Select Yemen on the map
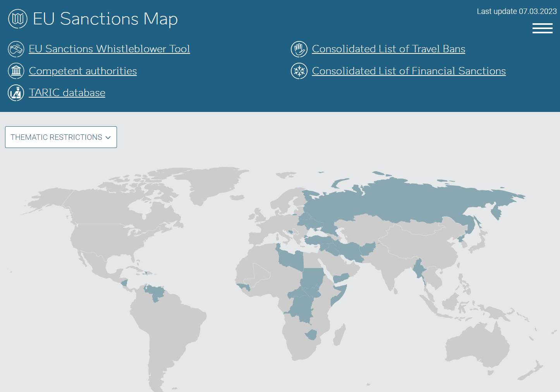Viewport: 560px width, 392px height. click(341, 277)
